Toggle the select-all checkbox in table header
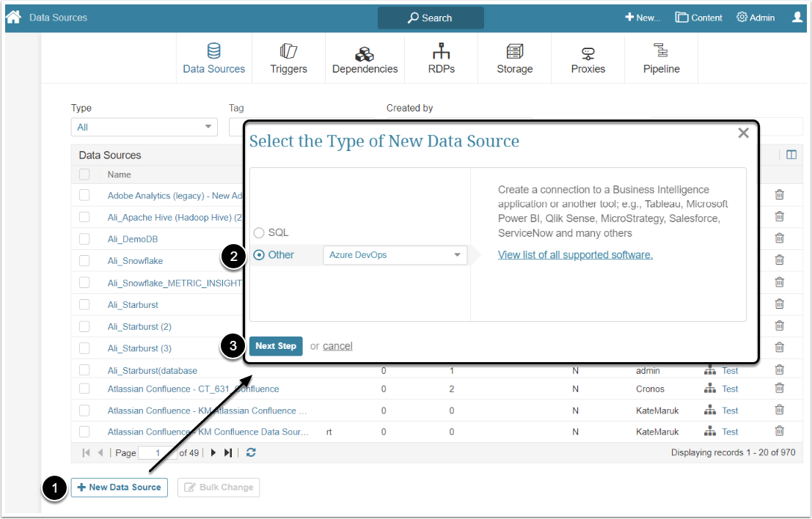 (84, 174)
